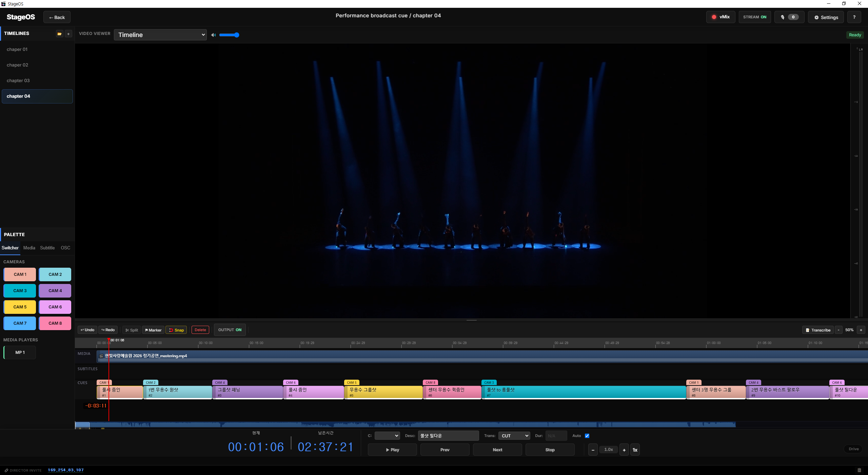Toggle STREAM ON button
Viewport: 868px width, 475px height.
755,17
